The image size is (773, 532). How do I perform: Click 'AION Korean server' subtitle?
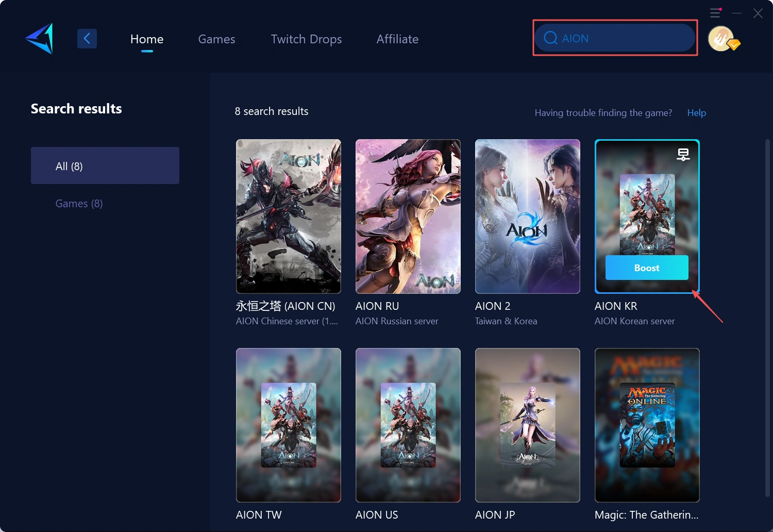coord(634,321)
